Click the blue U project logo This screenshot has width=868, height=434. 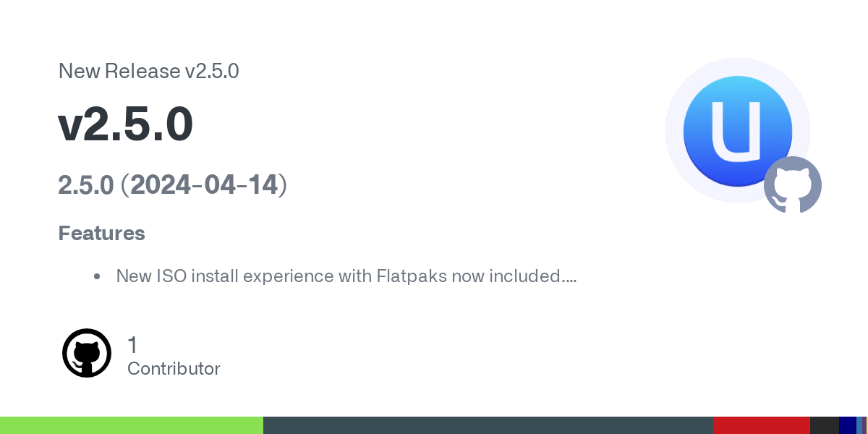(x=738, y=130)
